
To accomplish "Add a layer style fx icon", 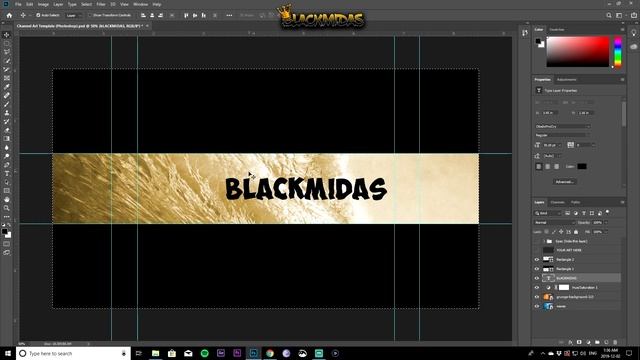I will pyautogui.click(x=570, y=342).
